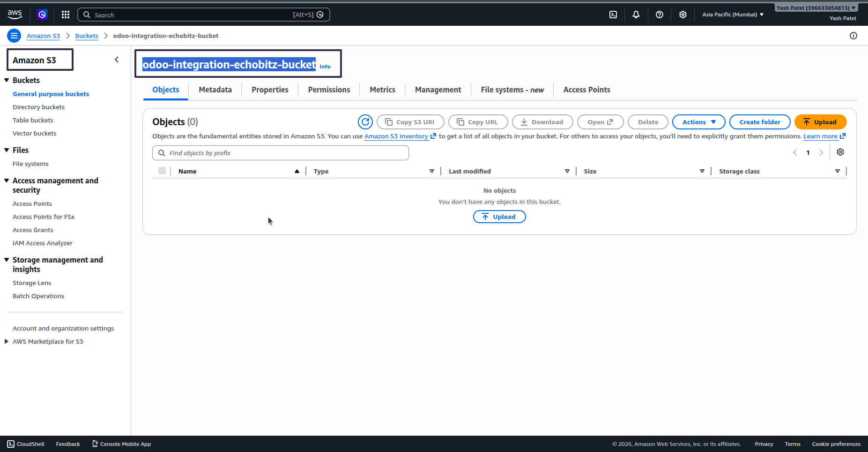Open Storage Lens in sidebar
The width and height of the screenshot is (868, 452).
pyautogui.click(x=32, y=283)
